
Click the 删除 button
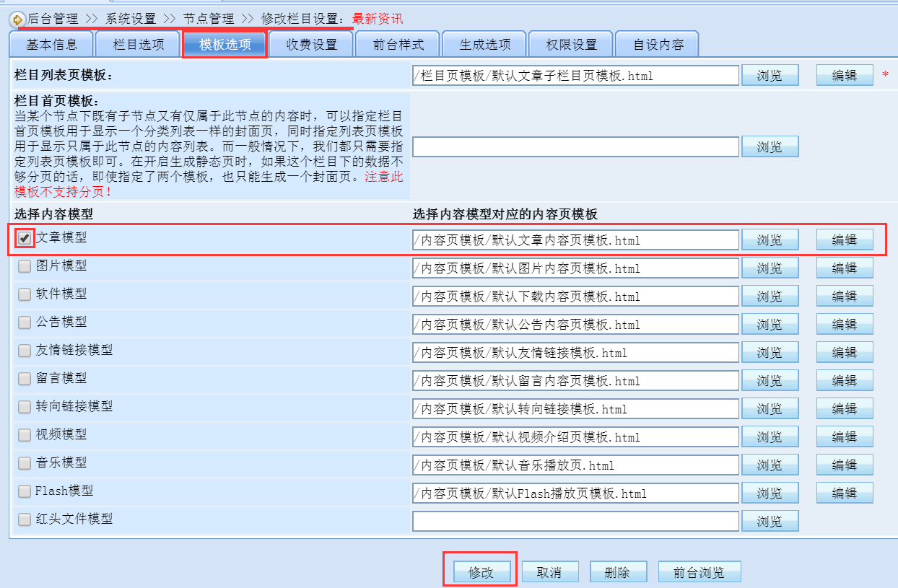pos(618,572)
